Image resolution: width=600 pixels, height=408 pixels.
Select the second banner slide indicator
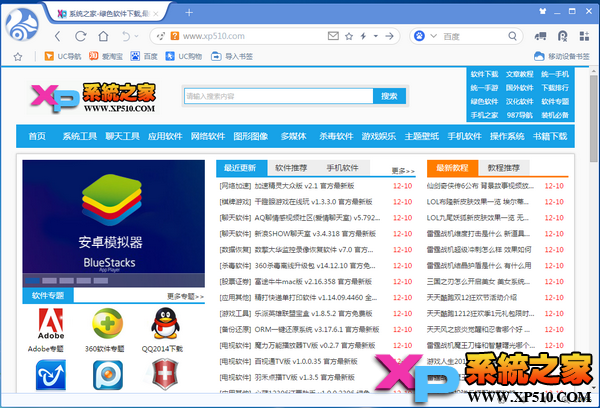(49, 281)
